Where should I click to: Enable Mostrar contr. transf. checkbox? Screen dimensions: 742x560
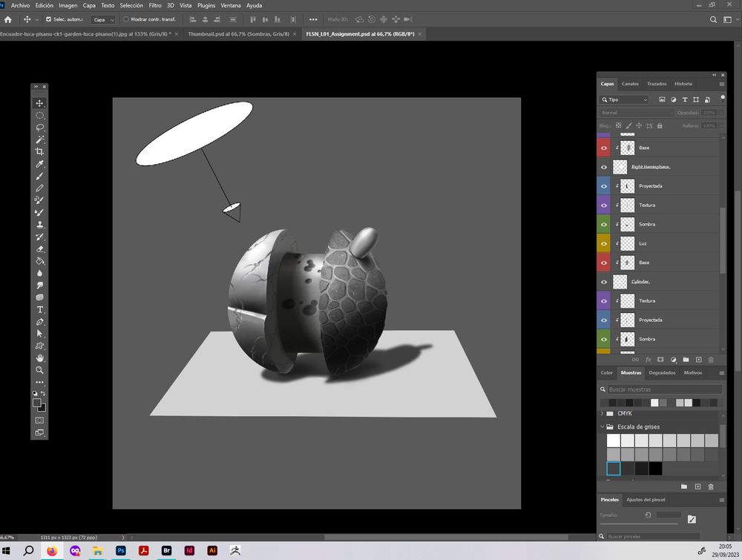(x=126, y=19)
